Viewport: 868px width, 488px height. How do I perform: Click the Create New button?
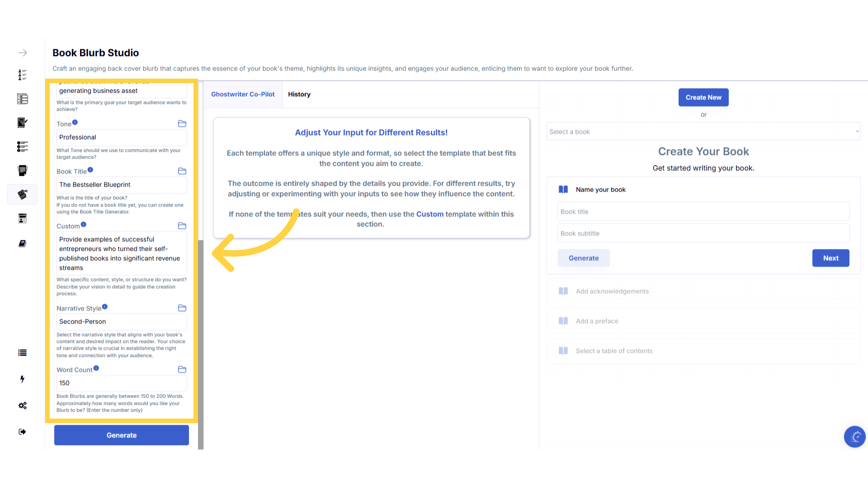pyautogui.click(x=703, y=98)
